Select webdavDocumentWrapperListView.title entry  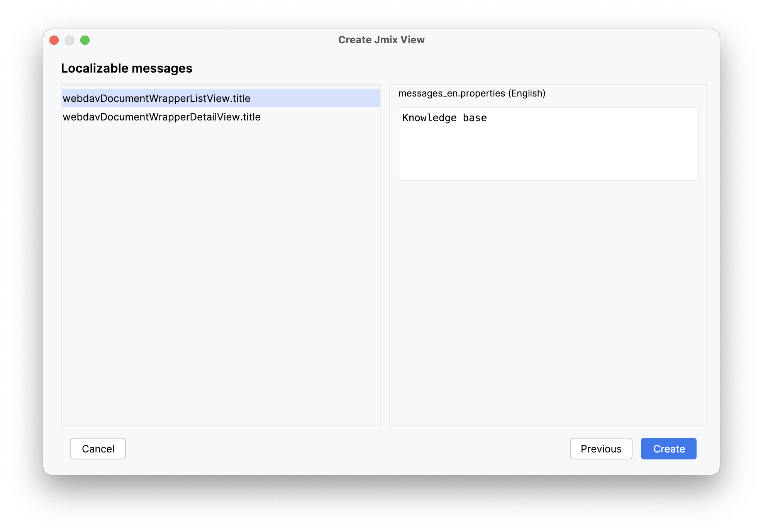157,98
